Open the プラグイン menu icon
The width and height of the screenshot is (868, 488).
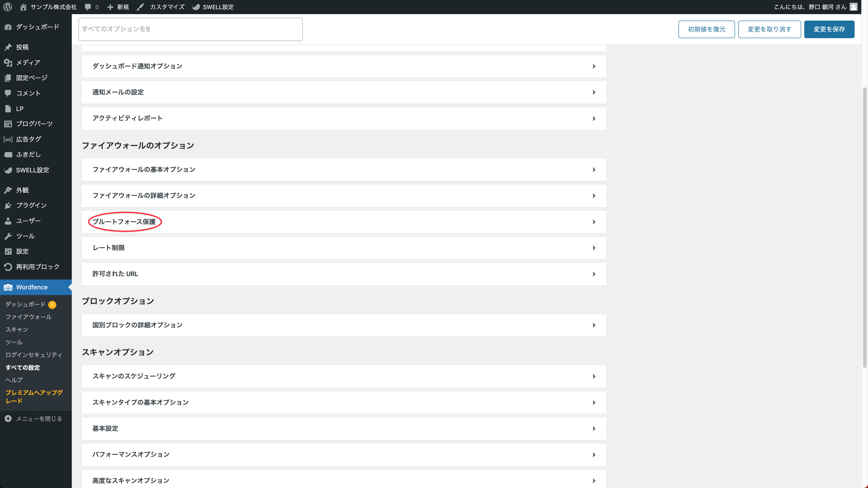pos(8,205)
